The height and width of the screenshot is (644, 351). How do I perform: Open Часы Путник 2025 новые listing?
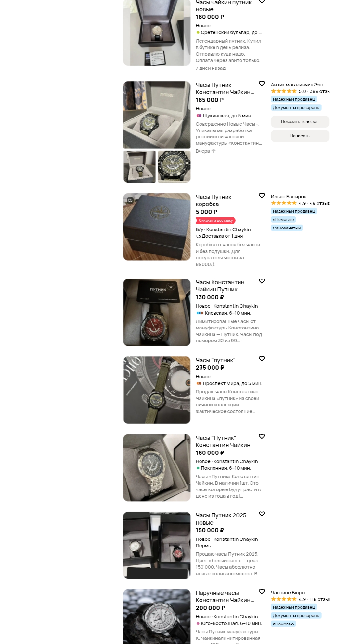tap(221, 519)
